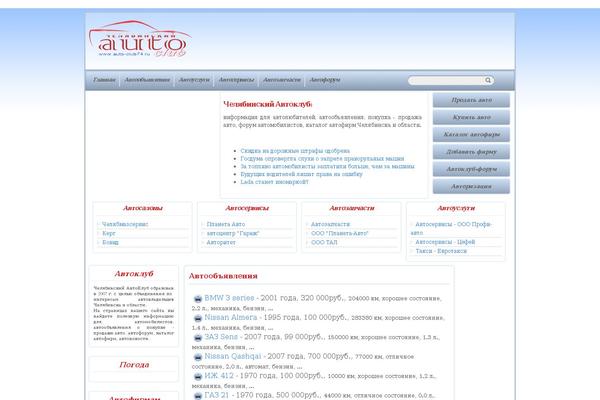Go to Автоуслуги in the navigation bar
Image resolution: width=600 pixels, height=400 pixels.
click(x=194, y=80)
